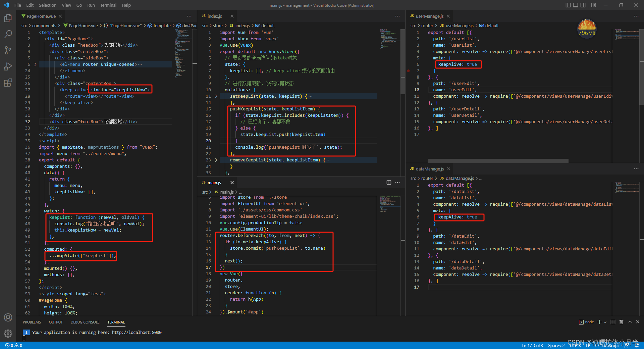
Task: Close the dataManage.js tab
Action: click(448, 169)
